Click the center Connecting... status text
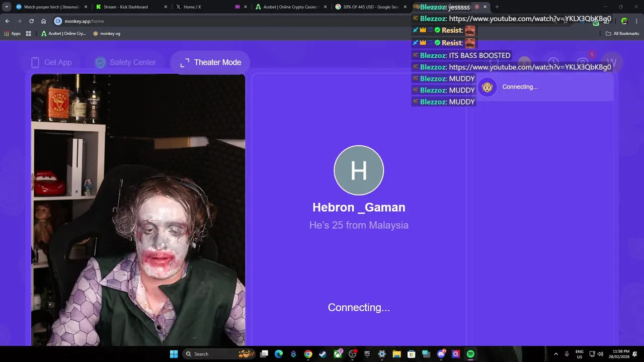 pyautogui.click(x=359, y=307)
